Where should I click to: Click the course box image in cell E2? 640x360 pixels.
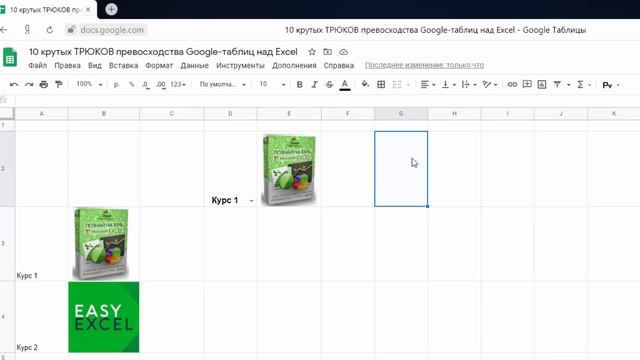point(289,170)
